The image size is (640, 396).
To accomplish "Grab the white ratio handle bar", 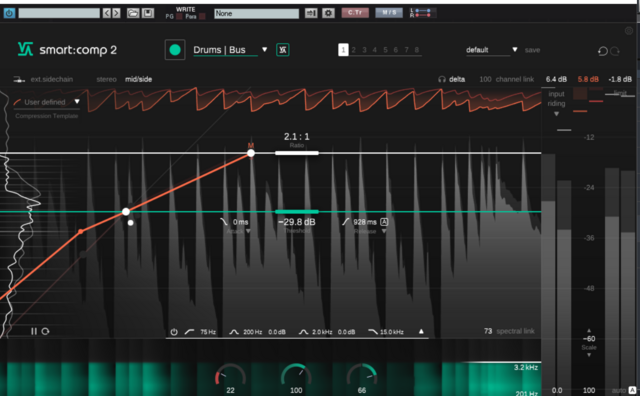I will pyautogui.click(x=297, y=153).
